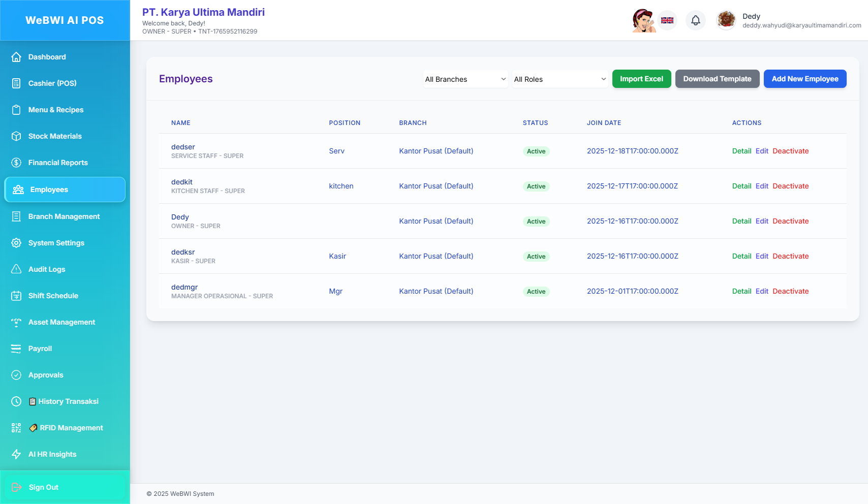Click the Audit Logs warning triangle icon
The image size is (868, 504).
pyautogui.click(x=16, y=269)
